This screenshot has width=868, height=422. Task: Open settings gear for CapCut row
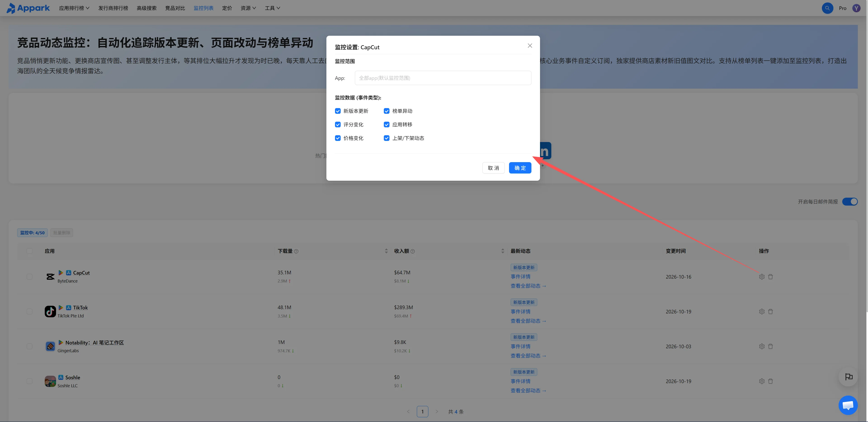point(762,277)
